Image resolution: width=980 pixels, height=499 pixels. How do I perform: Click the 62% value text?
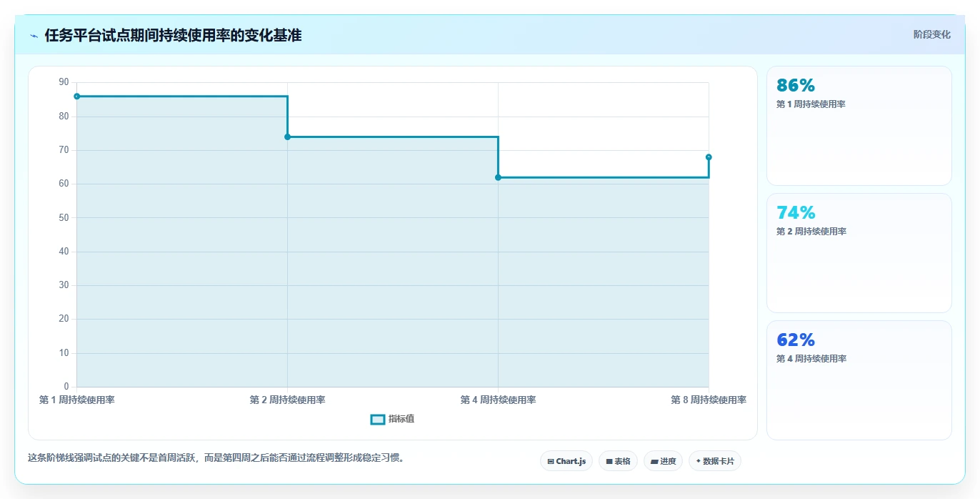click(796, 340)
